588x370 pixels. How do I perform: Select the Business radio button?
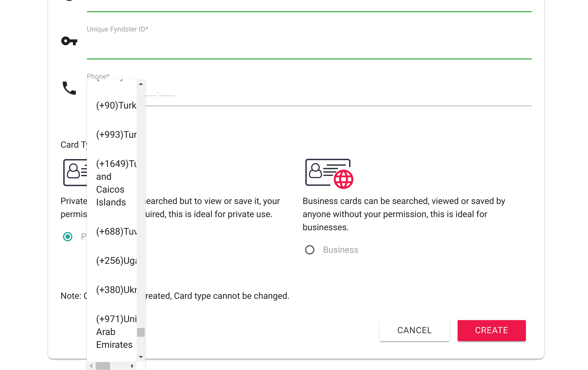tap(310, 250)
